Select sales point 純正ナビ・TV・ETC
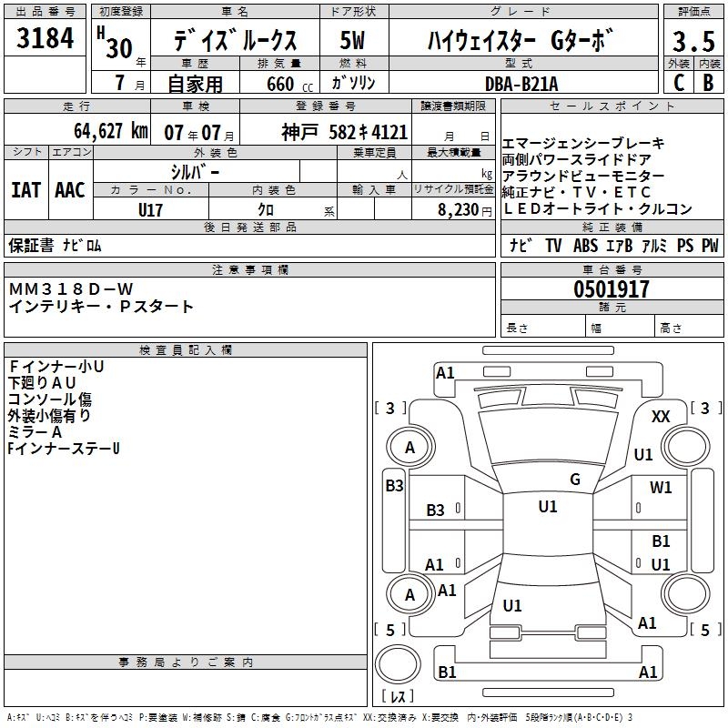This screenshot has width=728, height=728. (x=576, y=192)
